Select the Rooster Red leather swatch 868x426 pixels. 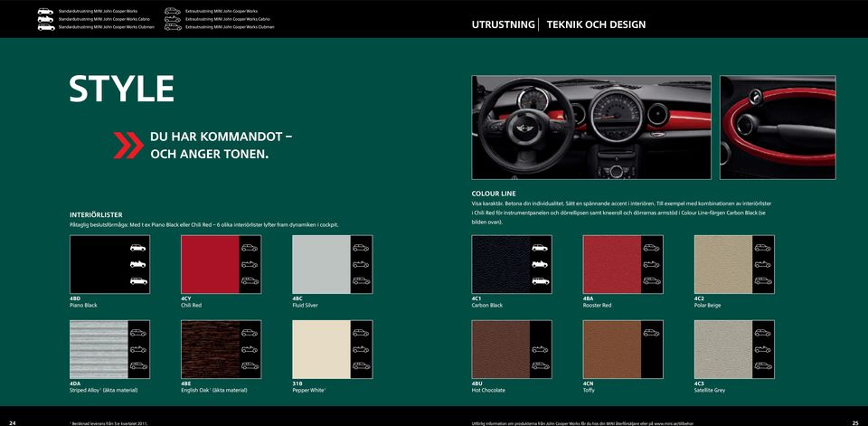(x=623, y=264)
